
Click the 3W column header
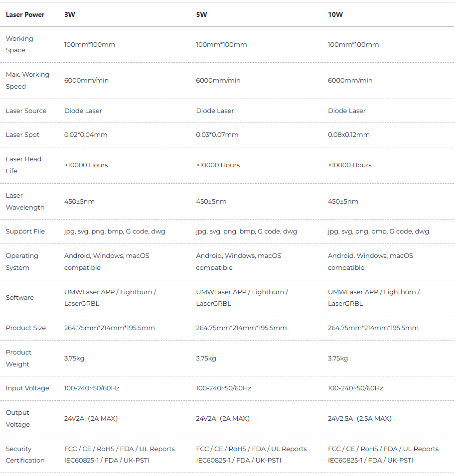[70, 14]
